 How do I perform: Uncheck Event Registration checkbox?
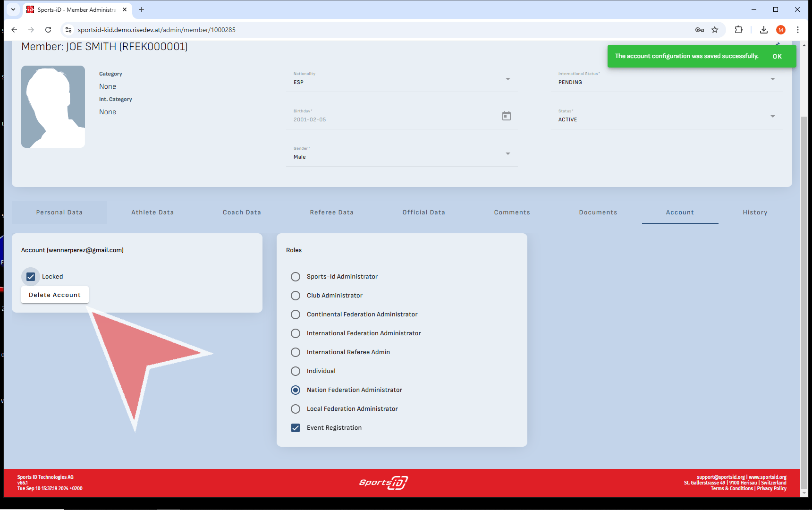(296, 428)
